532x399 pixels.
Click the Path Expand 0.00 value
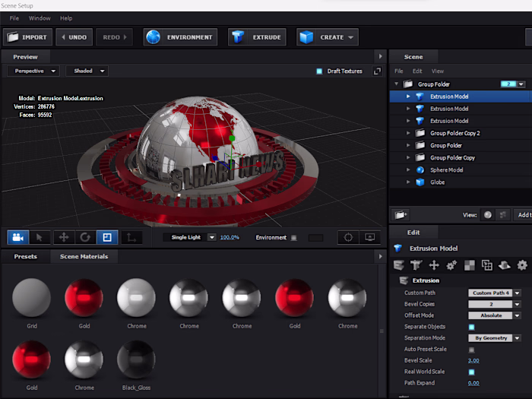[473, 383]
